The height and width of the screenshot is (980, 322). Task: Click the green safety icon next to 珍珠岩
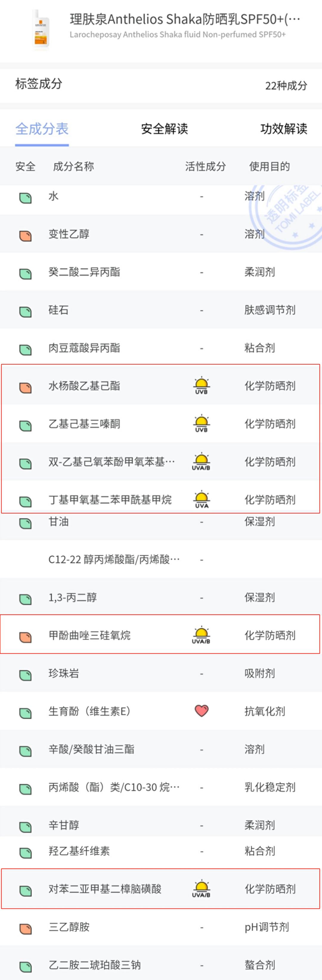tap(24, 673)
